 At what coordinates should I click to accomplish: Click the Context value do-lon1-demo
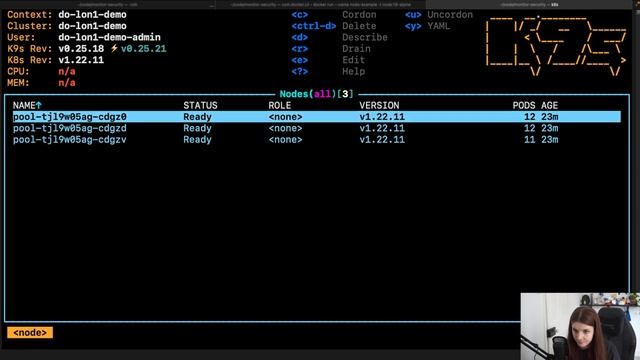92,15
